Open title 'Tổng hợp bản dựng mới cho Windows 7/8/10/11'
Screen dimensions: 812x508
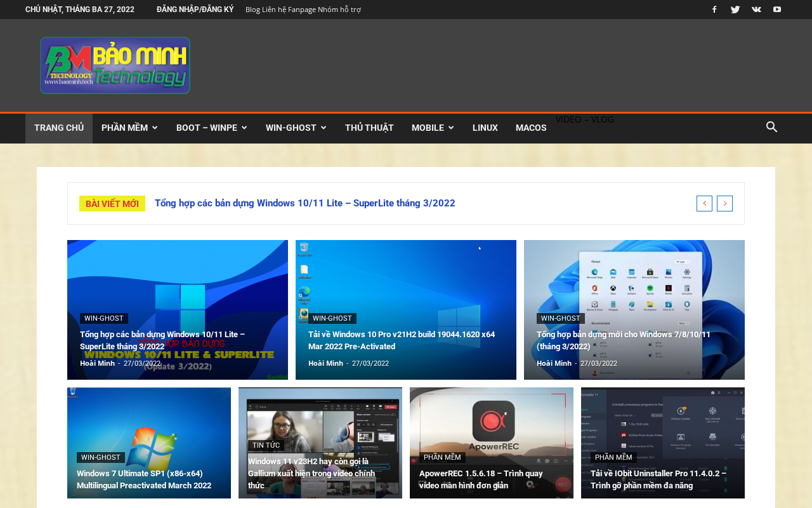click(624, 340)
